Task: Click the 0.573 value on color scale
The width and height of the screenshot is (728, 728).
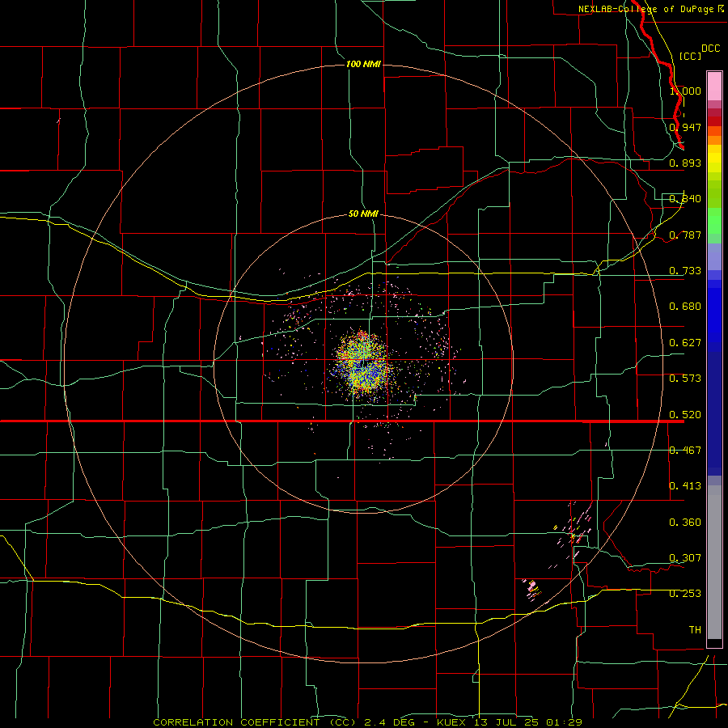Action: (685, 379)
